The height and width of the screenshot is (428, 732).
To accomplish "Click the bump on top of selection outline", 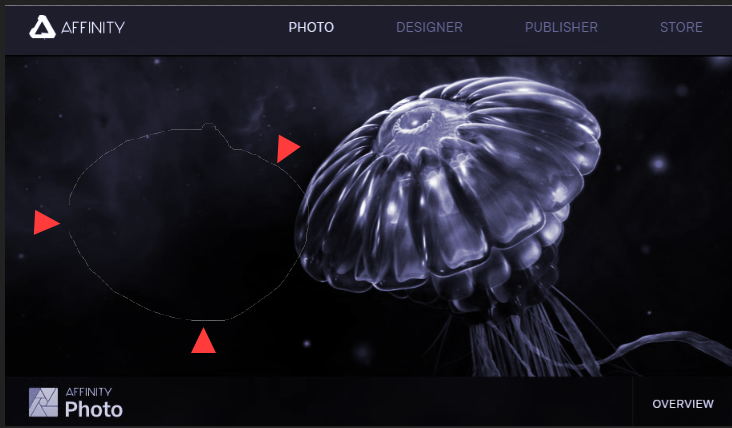I will point(209,126).
